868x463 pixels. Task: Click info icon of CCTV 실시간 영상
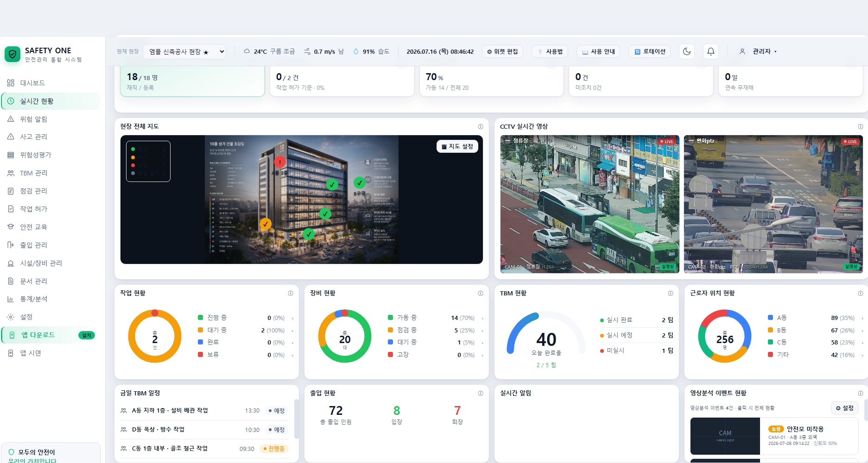861,126
